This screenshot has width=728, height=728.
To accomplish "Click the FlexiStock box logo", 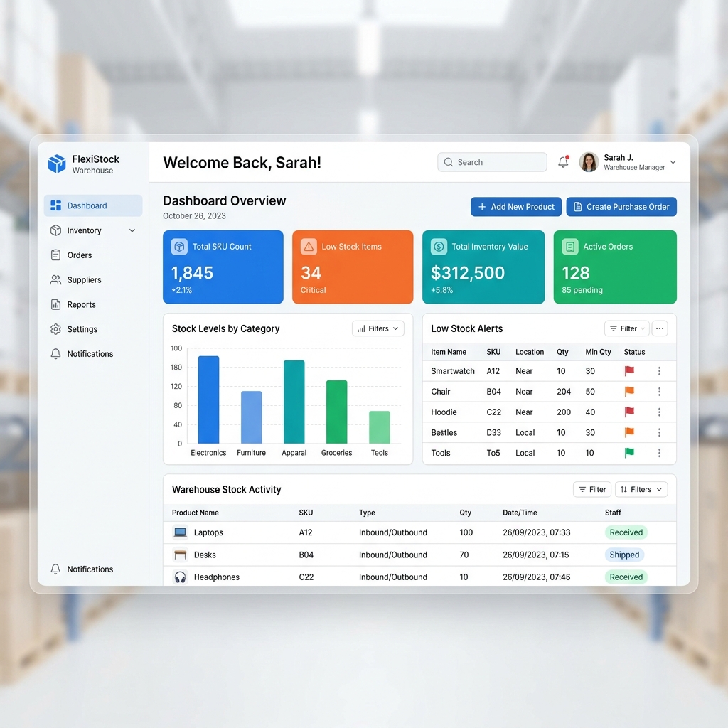I will coord(57,164).
